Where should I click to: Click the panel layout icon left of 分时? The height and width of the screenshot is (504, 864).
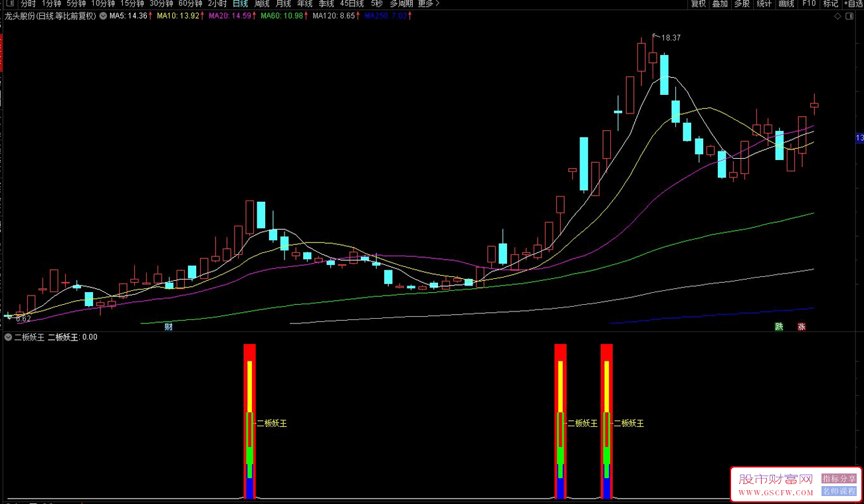tap(9, 3)
